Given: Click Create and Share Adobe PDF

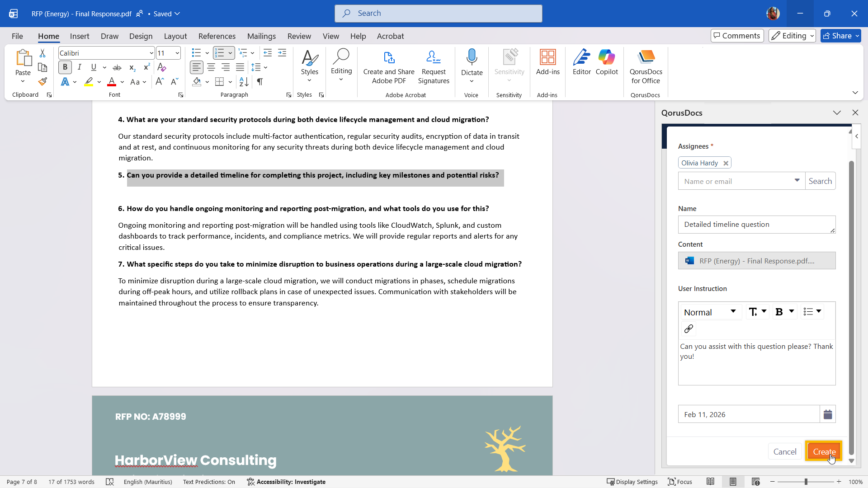Looking at the screenshot, I should coord(389,67).
